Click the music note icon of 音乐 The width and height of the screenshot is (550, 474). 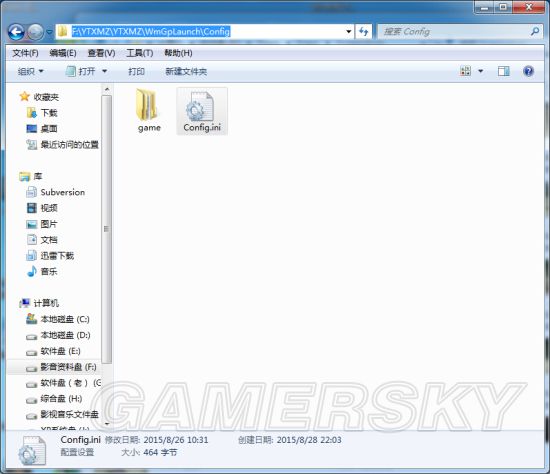(32, 271)
